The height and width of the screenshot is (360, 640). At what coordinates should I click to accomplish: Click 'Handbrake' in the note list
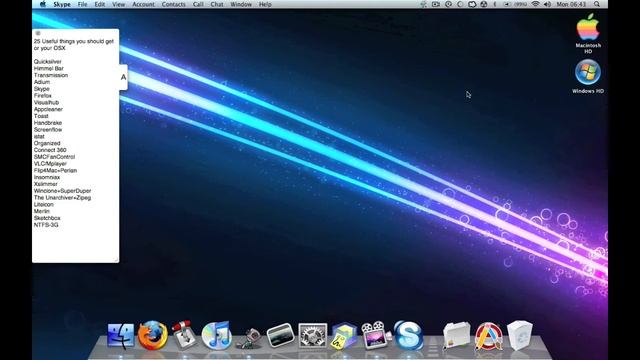(x=48, y=123)
